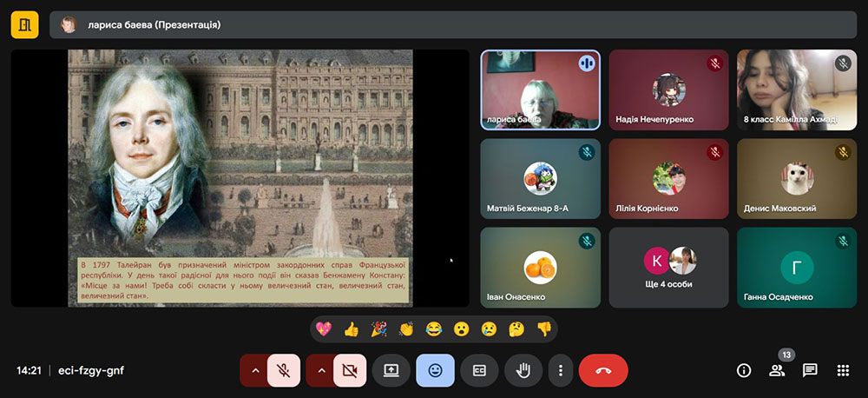Unmute your microphone

coord(283,370)
